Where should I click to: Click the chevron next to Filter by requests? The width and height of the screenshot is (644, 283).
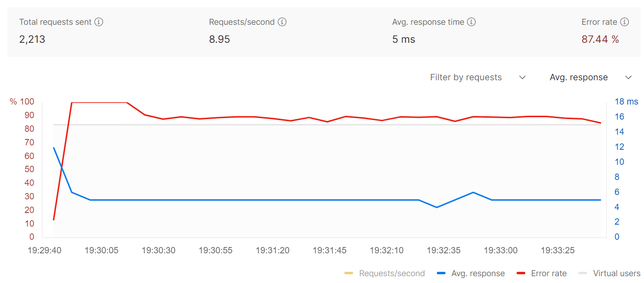[x=522, y=77]
